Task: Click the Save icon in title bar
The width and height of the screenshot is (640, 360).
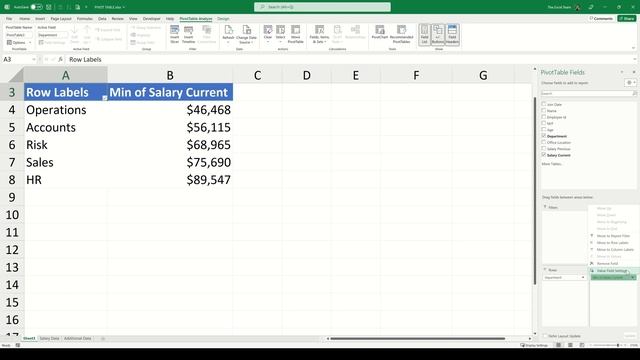Action: 49,7
